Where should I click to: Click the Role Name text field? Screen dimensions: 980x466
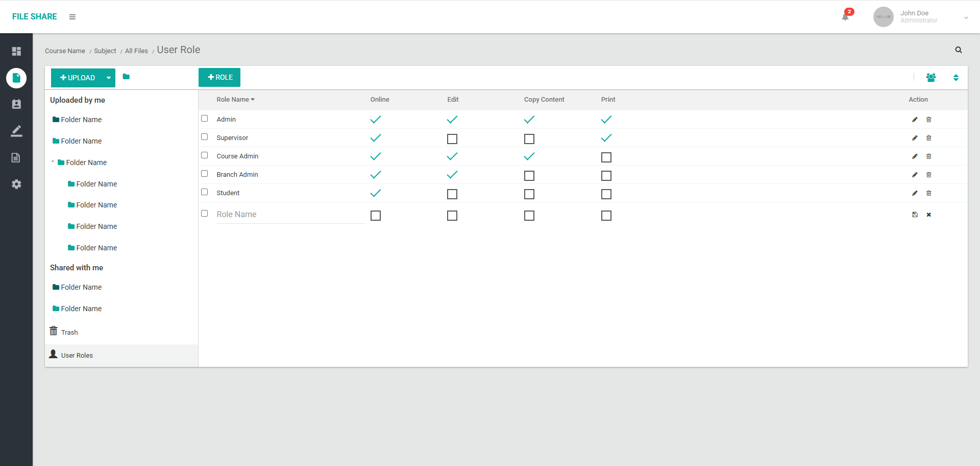290,215
